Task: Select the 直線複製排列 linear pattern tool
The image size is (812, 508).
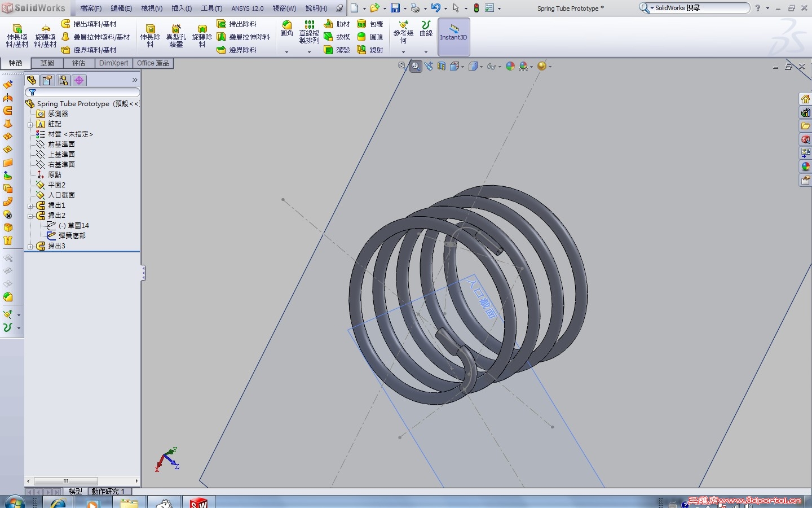Action: pos(309,32)
